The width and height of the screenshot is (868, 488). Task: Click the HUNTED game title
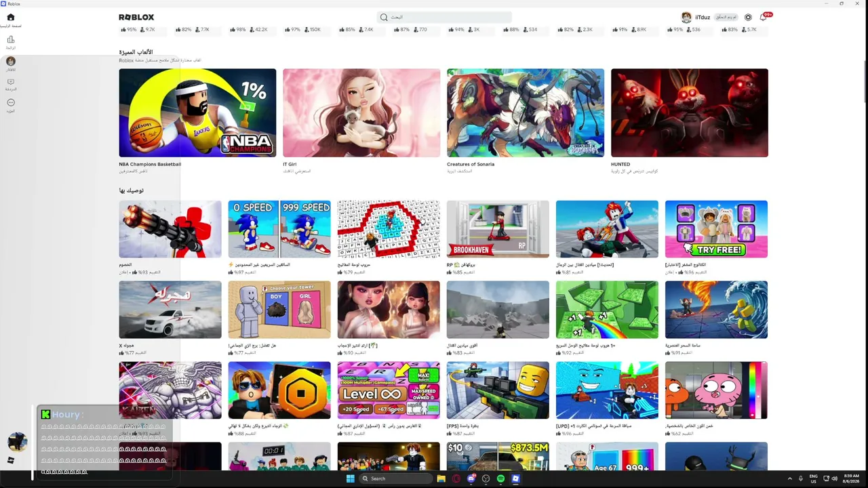(x=620, y=164)
